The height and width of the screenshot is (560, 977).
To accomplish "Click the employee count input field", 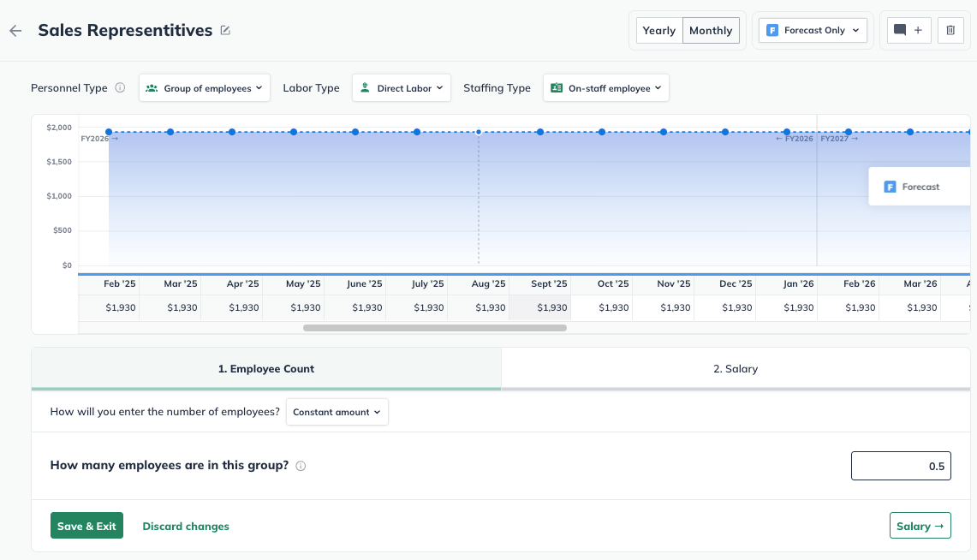I will click(x=901, y=466).
